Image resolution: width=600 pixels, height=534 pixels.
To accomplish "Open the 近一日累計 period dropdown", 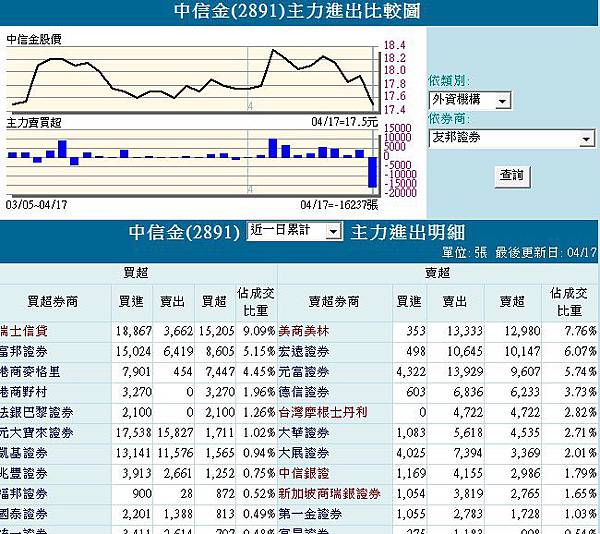I will [x=294, y=231].
